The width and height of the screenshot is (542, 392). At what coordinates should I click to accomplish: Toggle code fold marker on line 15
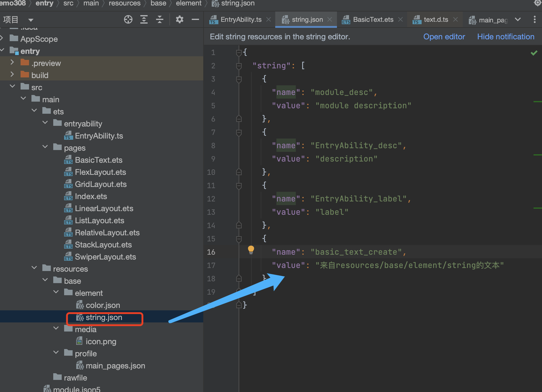[239, 239]
